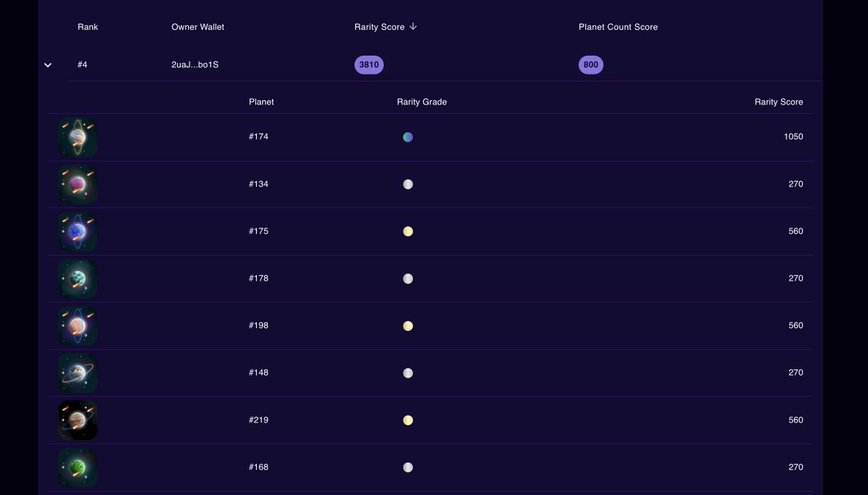Collapse the rank #4 wallet row
This screenshot has height=495, width=868.
tap(48, 65)
